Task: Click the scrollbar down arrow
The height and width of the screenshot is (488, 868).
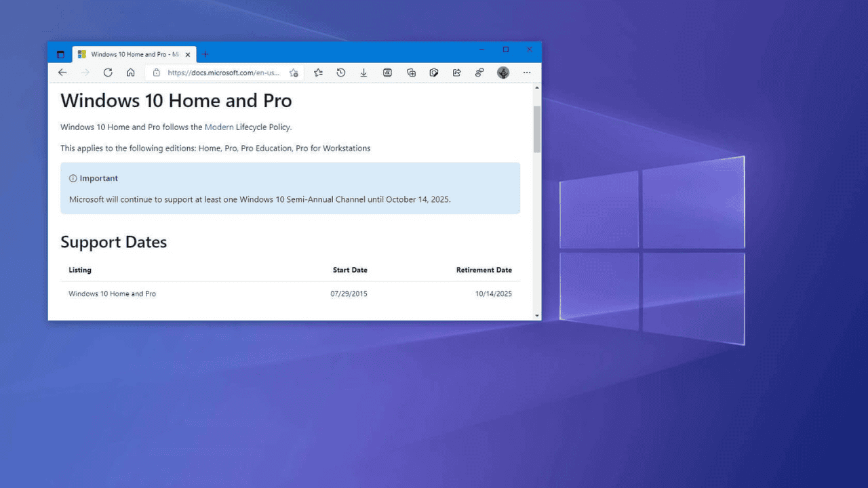Action: click(537, 315)
